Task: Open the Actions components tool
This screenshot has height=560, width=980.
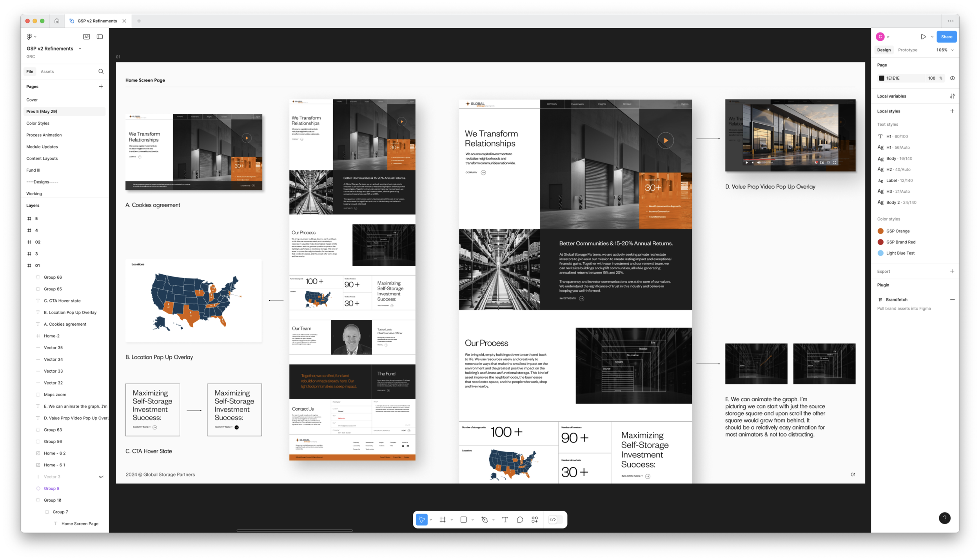Action: click(x=535, y=520)
